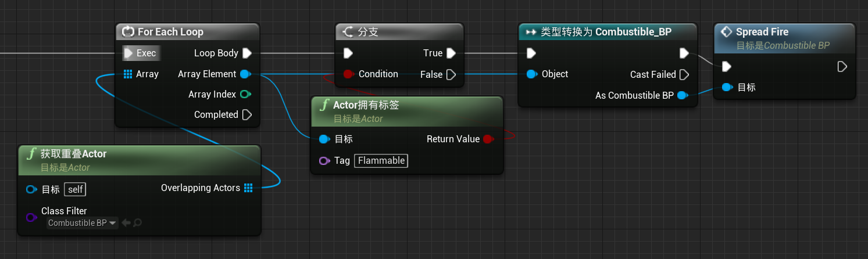Click the Overlapping Actors array output pin
The image size is (868, 259).
pos(248,188)
